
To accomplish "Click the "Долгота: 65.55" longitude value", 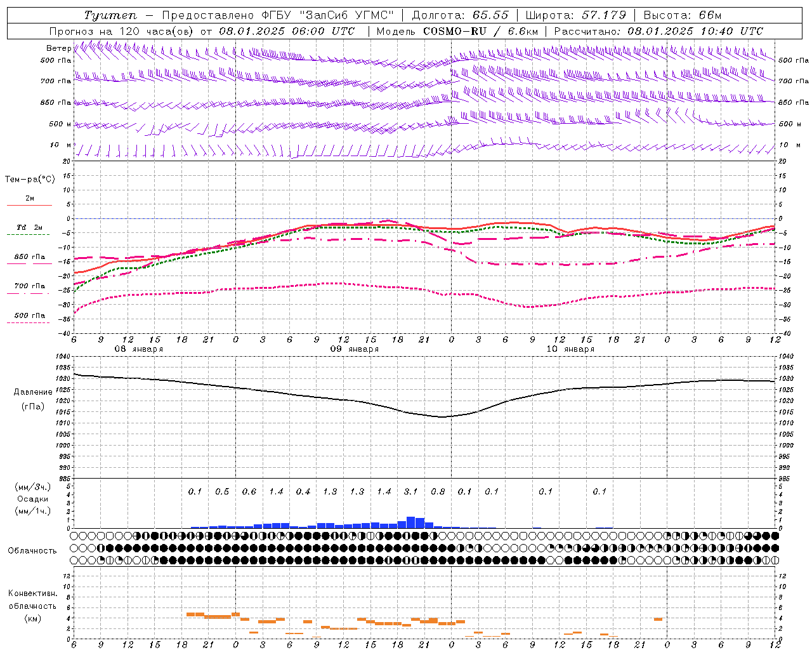I will coord(460,15).
